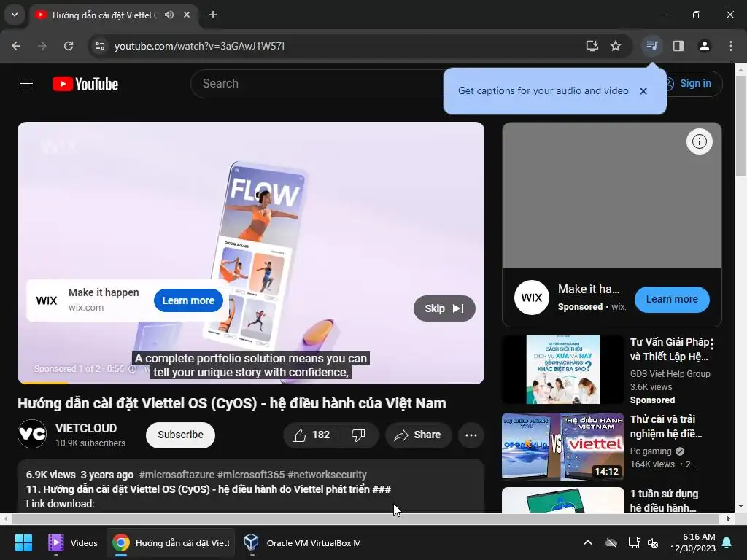747x560 pixels.
Task: Open the Windows Start menu
Action: click(23, 542)
